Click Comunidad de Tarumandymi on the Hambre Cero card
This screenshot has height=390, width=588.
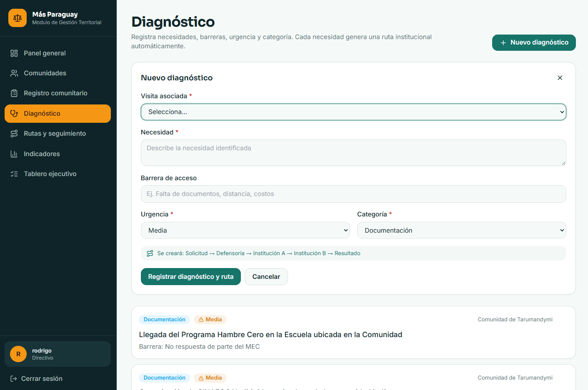[x=515, y=320]
